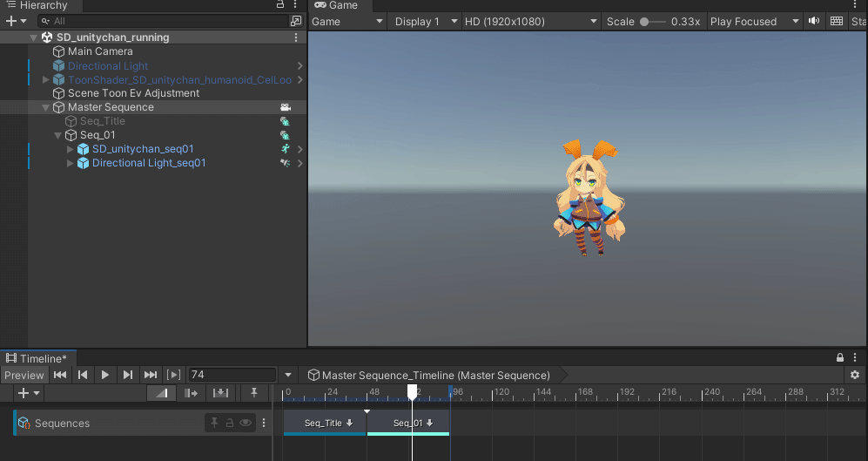This screenshot has width=868, height=461.
Task: Open the Play Focused dropdown
Action: [x=755, y=22]
